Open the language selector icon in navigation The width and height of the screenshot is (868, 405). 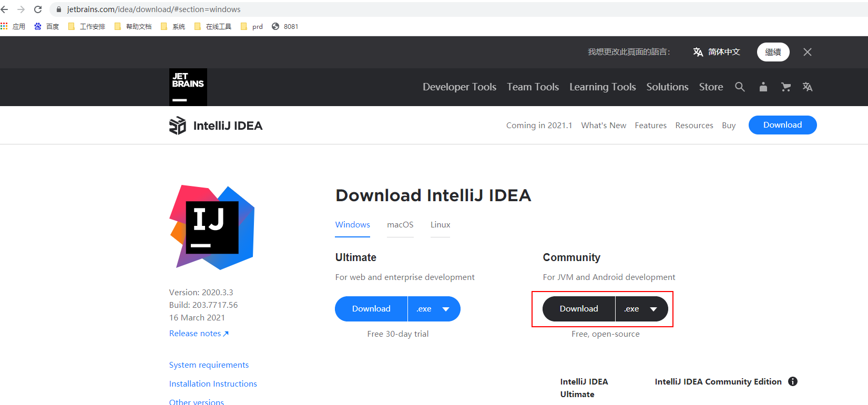[808, 87]
